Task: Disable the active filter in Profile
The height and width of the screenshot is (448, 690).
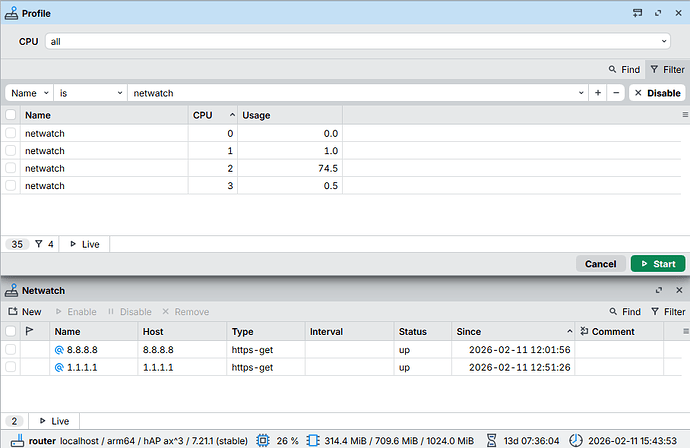Action: [x=657, y=93]
